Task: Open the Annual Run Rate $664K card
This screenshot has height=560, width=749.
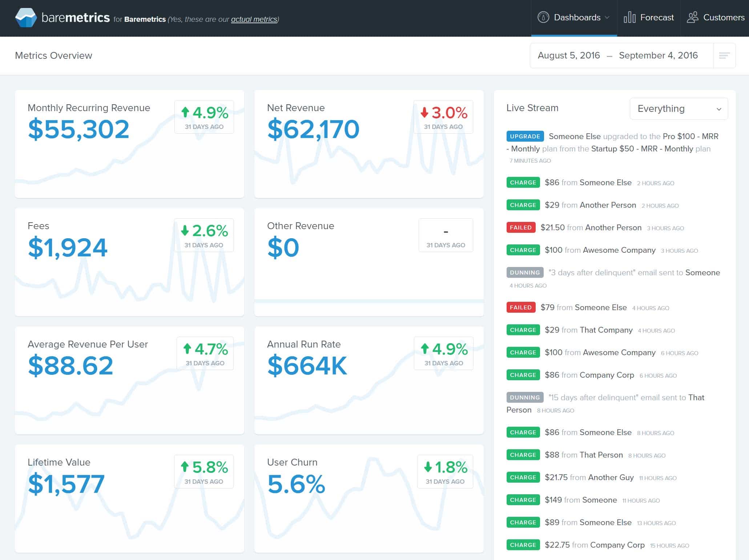Action: [x=369, y=380]
